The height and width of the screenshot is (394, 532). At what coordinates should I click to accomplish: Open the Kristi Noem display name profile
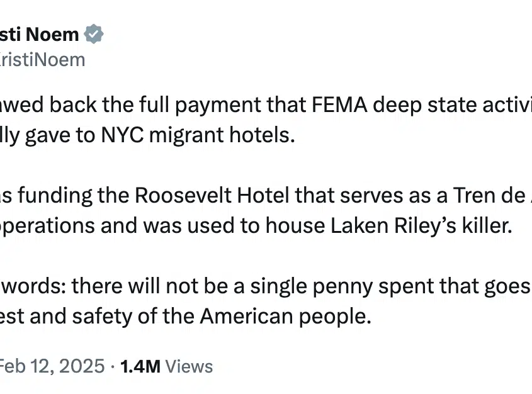40,34
